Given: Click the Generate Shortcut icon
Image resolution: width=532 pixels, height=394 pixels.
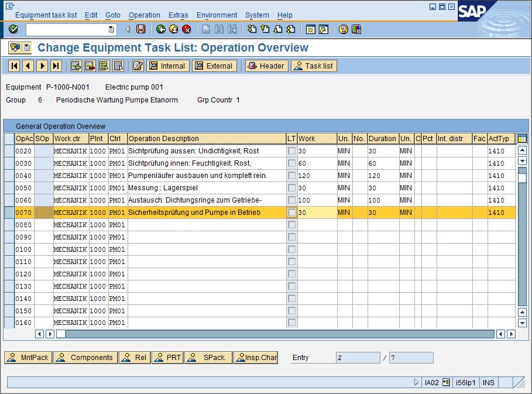Looking at the screenshot, I should point(324,29).
